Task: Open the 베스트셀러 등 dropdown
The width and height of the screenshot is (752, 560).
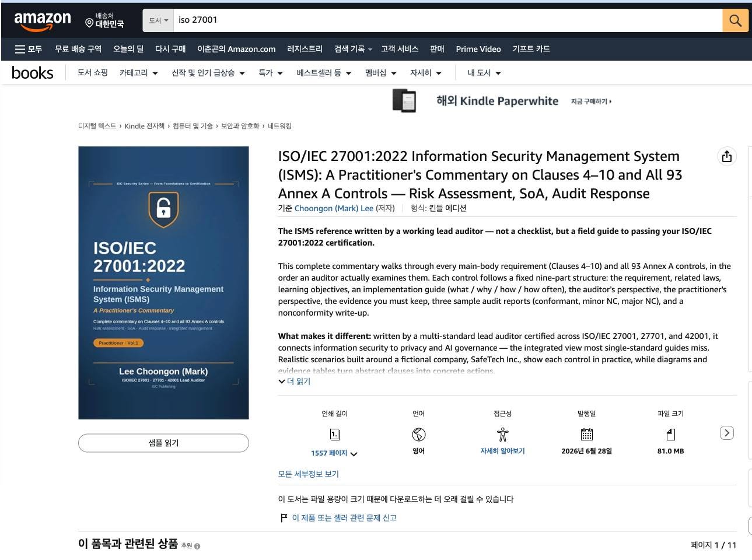Action: pyautogui.click(x=324, y=73)
